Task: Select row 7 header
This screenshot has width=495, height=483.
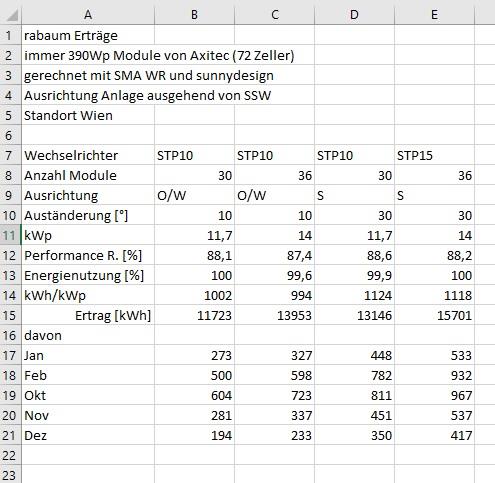Action: point(10,155)
